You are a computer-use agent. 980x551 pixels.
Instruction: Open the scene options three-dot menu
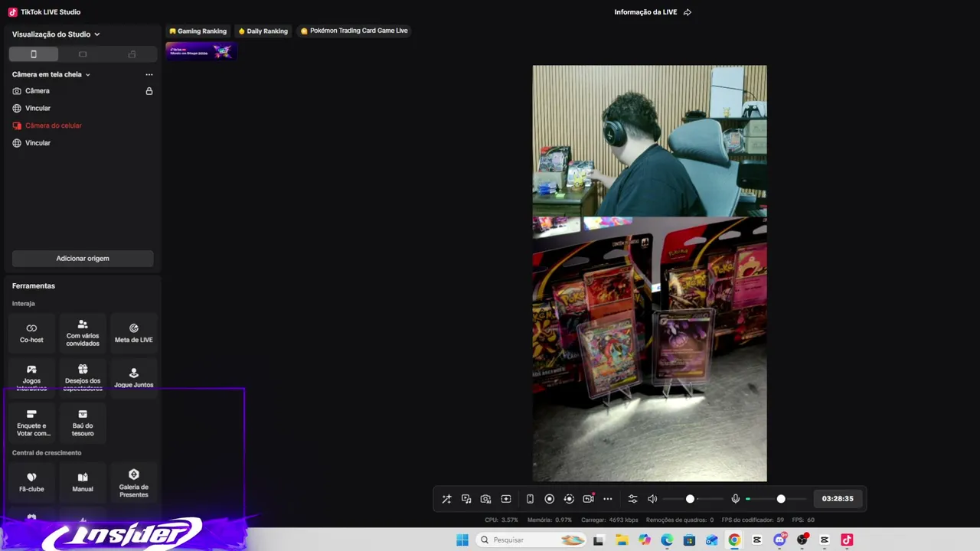coord(149,74)
